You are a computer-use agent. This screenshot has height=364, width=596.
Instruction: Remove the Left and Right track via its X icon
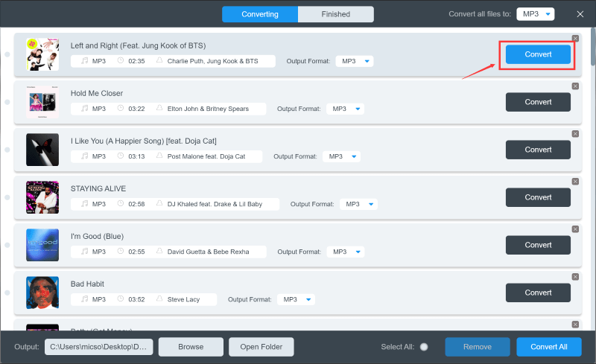pos(575,39)
